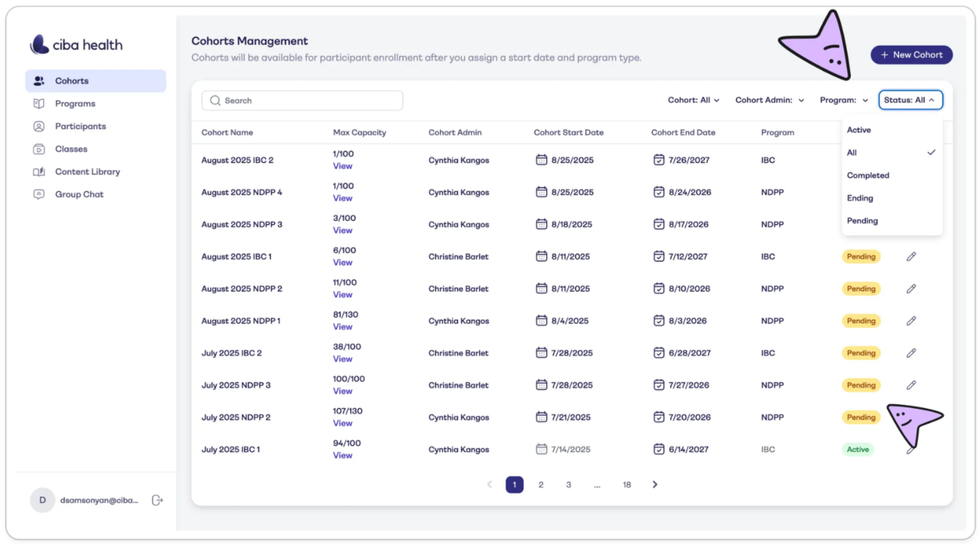Screen dimensions: 980x544
Task: Click start date calendar icon for 8/4/2025
Action: point(541,320)
